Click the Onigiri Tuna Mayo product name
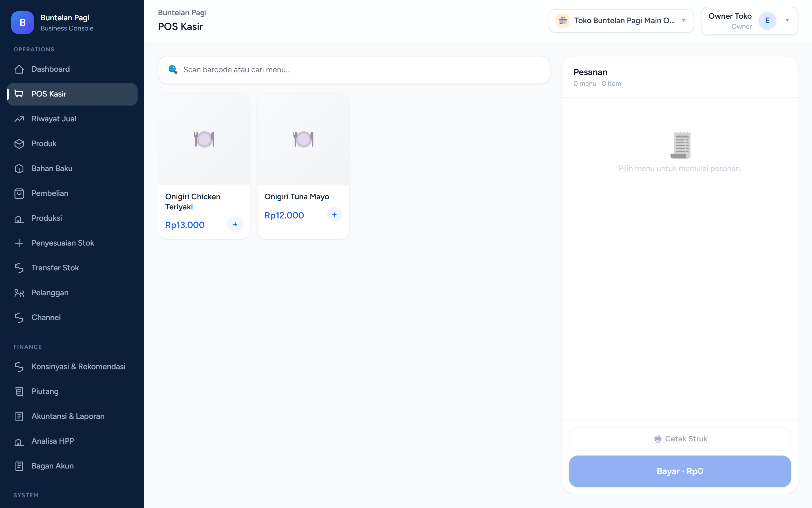 click(297, 197)
